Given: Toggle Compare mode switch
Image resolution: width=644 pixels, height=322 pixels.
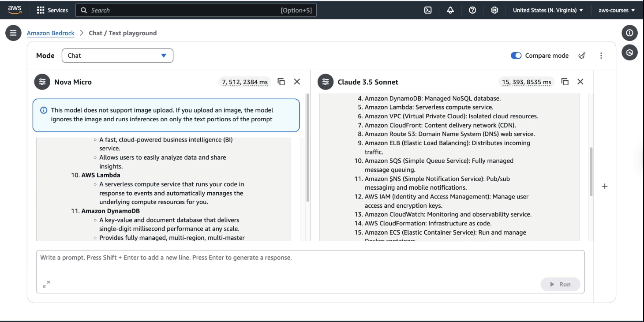Looking at the screenshot, I should (516, 56).
